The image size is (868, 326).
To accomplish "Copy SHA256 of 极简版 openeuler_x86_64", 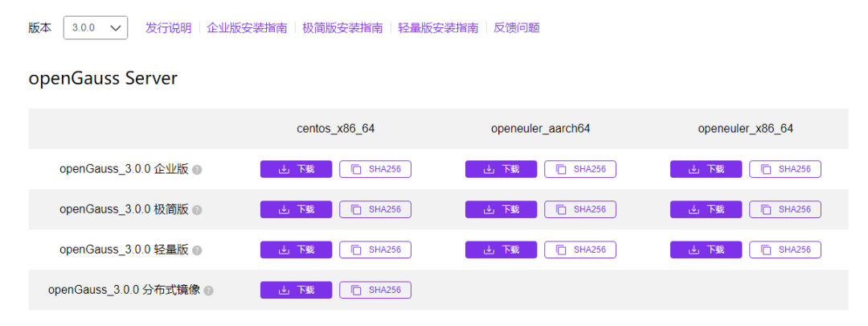I will pyautogui.click(x=785, y=209).
